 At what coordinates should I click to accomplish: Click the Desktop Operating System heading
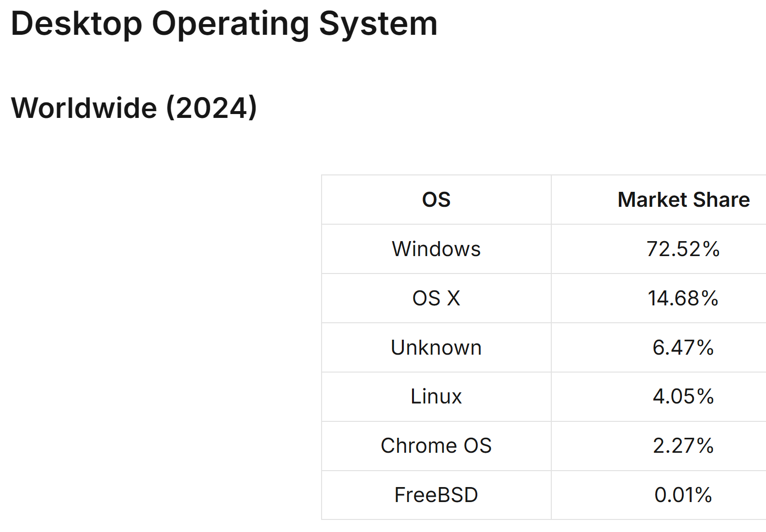224,24
